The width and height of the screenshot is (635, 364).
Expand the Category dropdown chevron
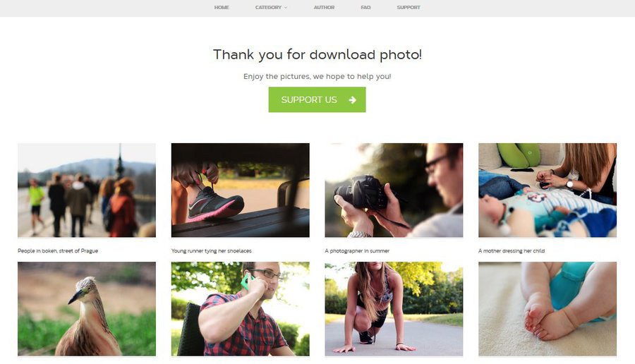(286, 8)
